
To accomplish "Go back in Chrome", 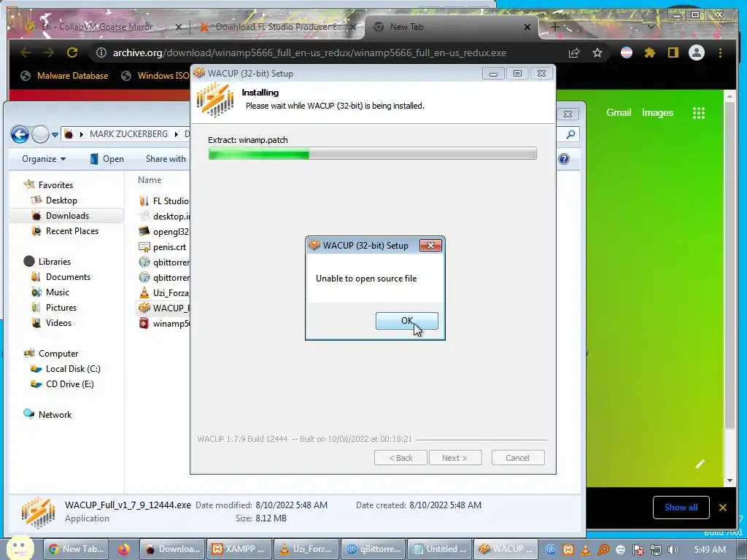I will pos(26,52).
